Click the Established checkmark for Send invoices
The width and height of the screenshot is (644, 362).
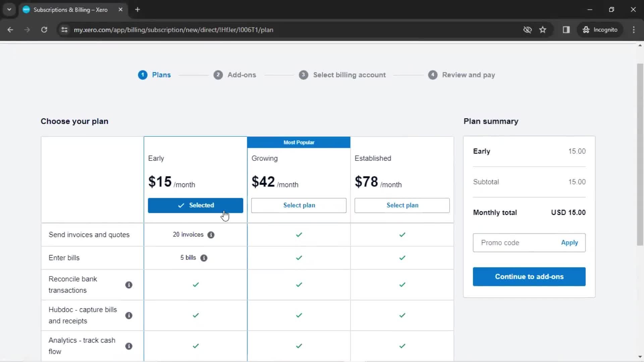tap(402, 235)
